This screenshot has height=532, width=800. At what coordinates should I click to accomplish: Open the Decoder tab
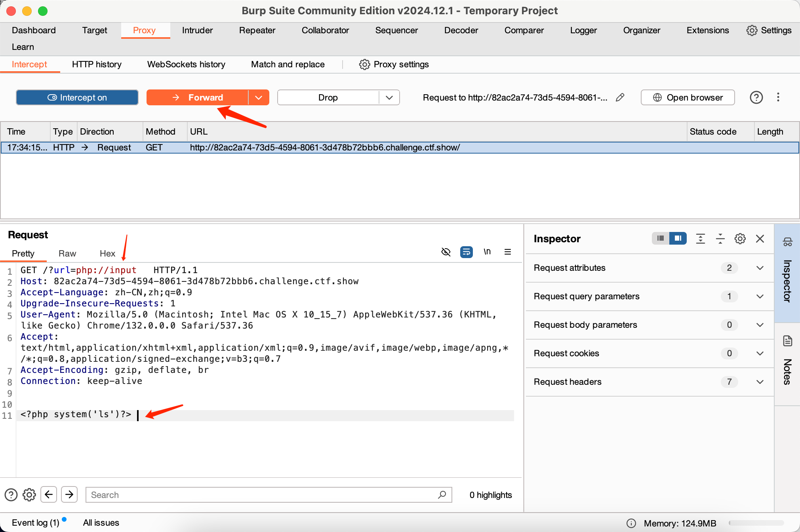click(x=461, y=30)
